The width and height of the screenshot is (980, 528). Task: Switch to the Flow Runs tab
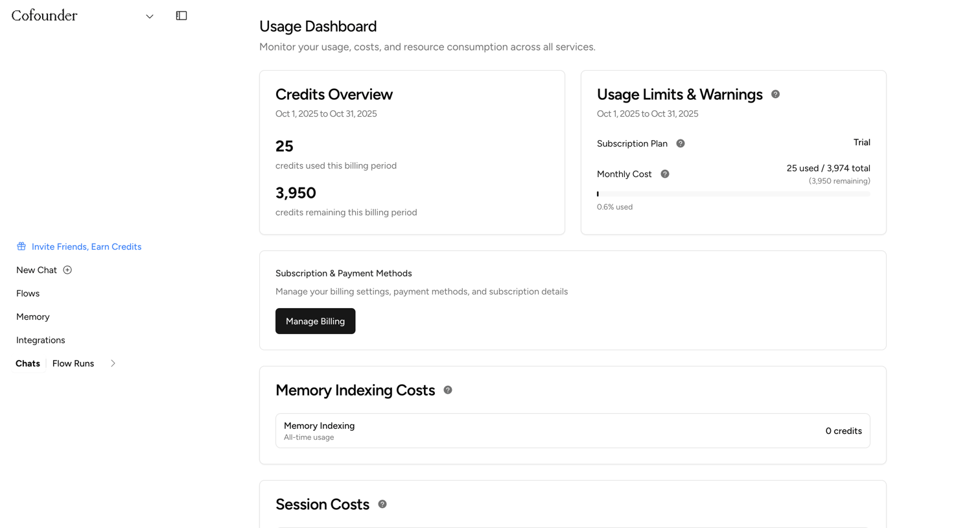point(73,363)
